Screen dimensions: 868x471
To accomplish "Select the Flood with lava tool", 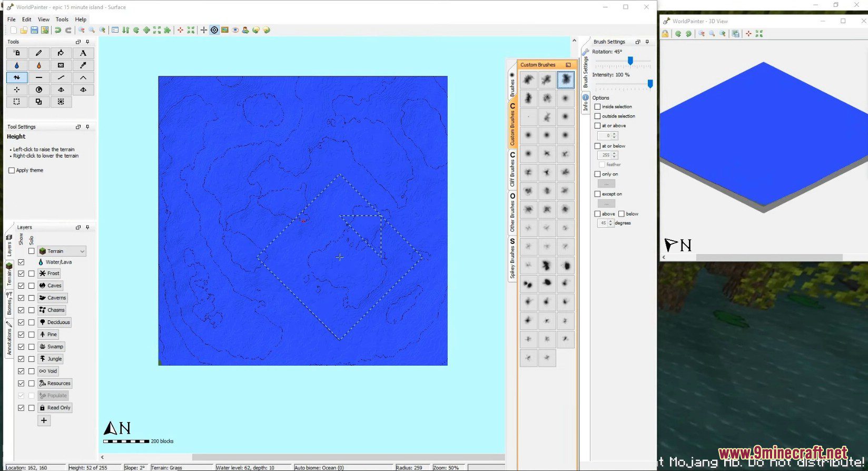I will point(39,65).
